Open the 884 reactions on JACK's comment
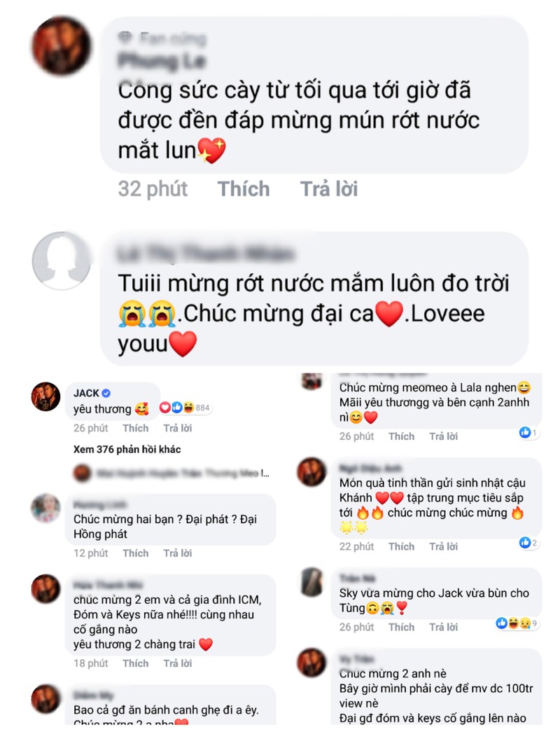 (x=185, y=408)
